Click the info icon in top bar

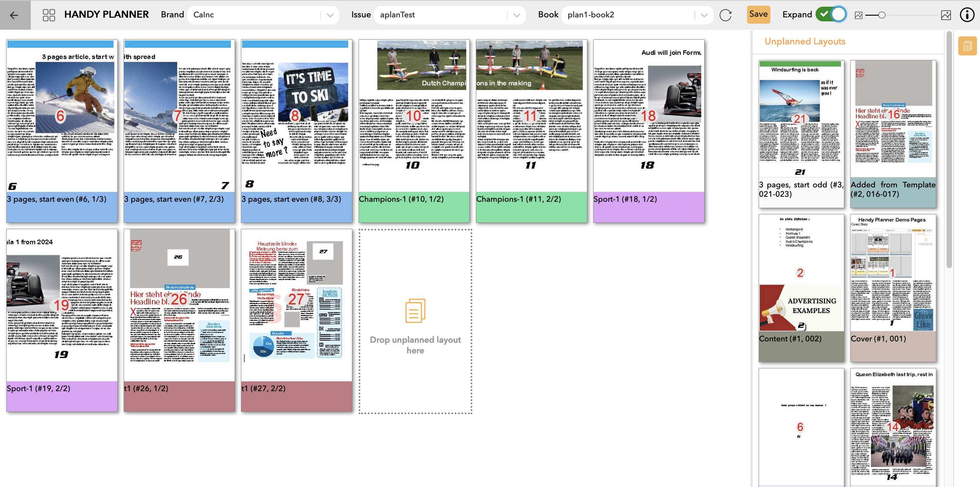[x=967, y=15]
